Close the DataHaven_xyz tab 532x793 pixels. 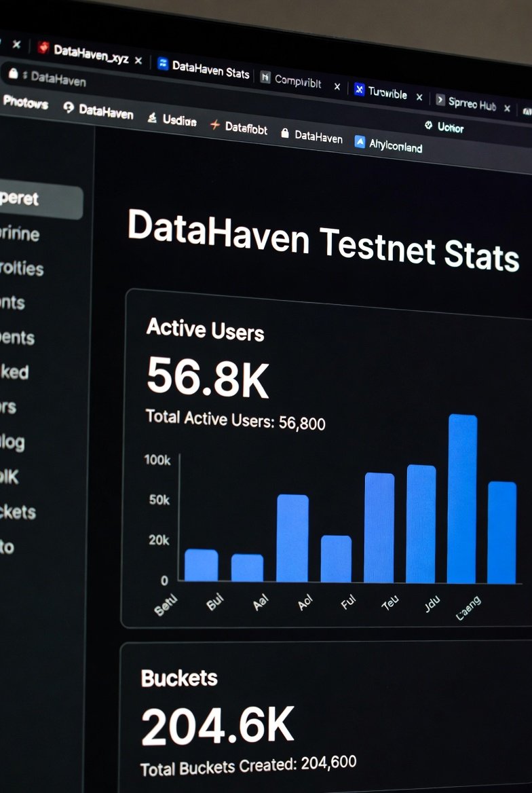[138, 60]
